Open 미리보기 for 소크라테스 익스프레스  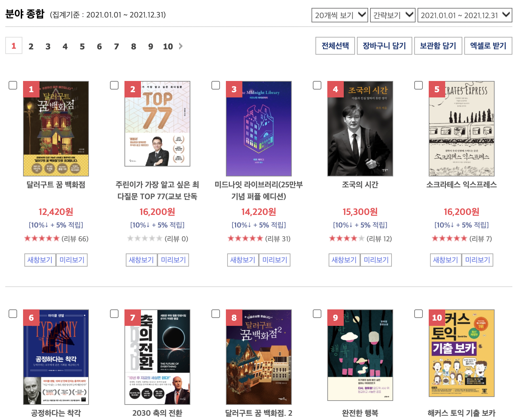[x=477, y=260]
